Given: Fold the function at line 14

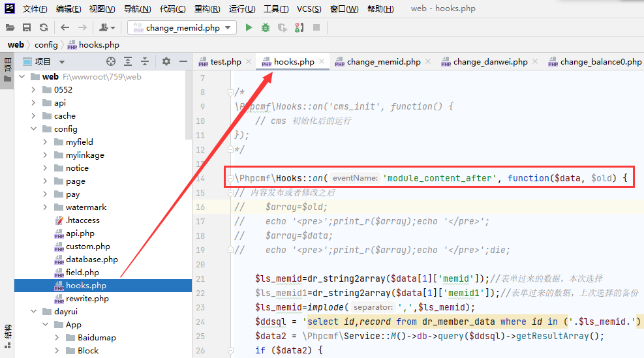Looking at the screenshot, I should point(230,178).
